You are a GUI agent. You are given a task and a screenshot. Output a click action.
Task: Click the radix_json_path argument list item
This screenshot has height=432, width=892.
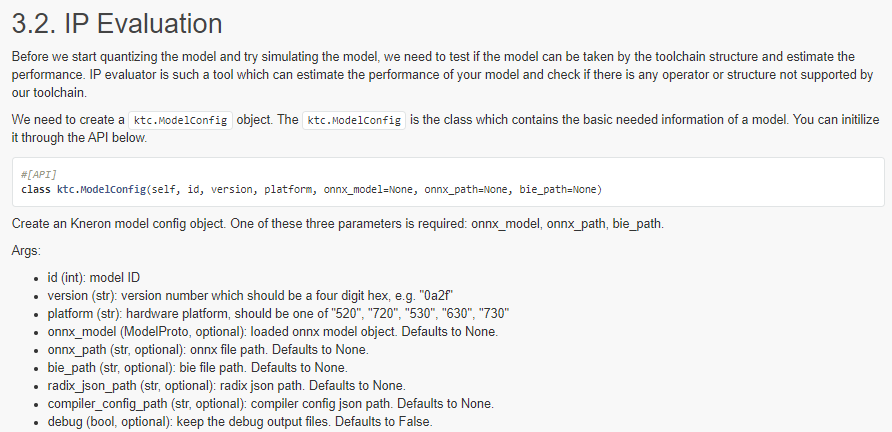[226, 386]
